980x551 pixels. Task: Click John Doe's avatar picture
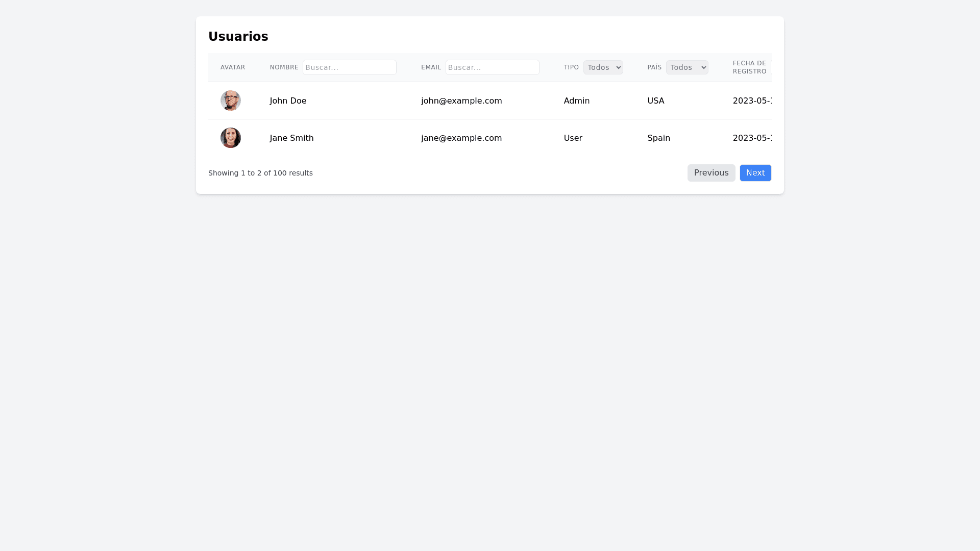[x=231, y=101]
